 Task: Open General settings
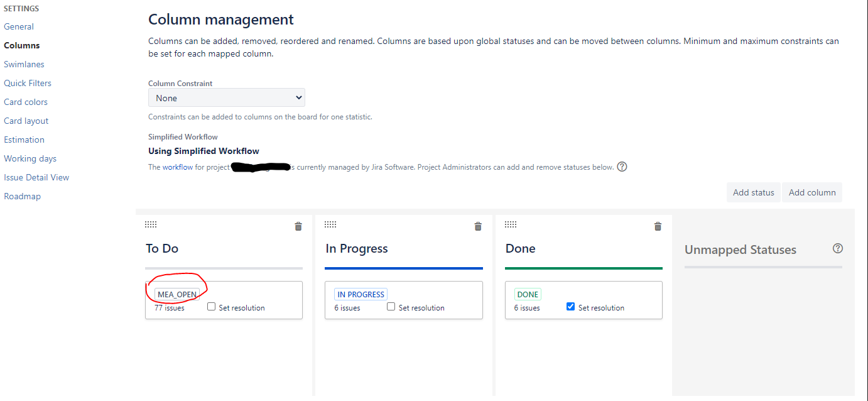point(19,26)
